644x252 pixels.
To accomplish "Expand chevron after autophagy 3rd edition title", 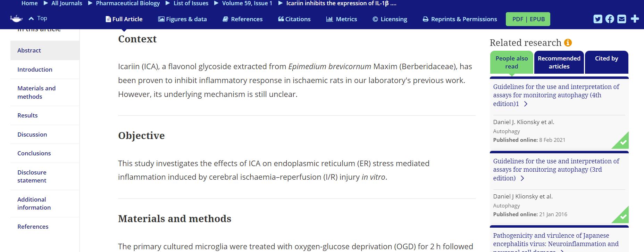I will (522, 178).
